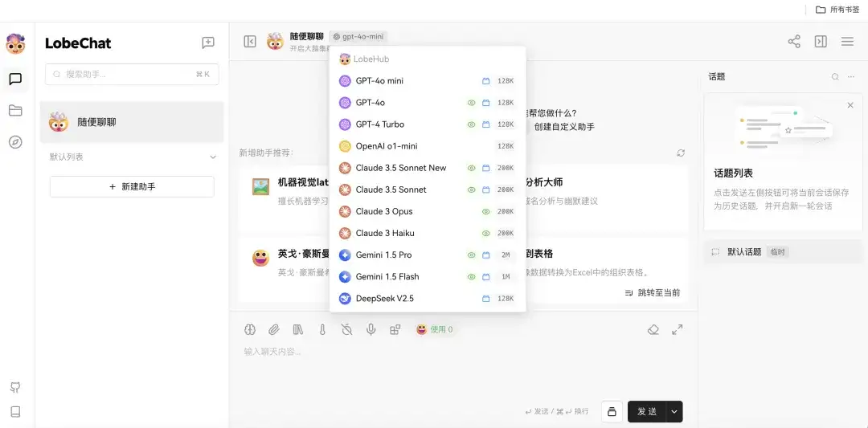Viewport: 868px width, 428px height.
Task: Click the save topic icon beside 发送
Action: [612, 411]
